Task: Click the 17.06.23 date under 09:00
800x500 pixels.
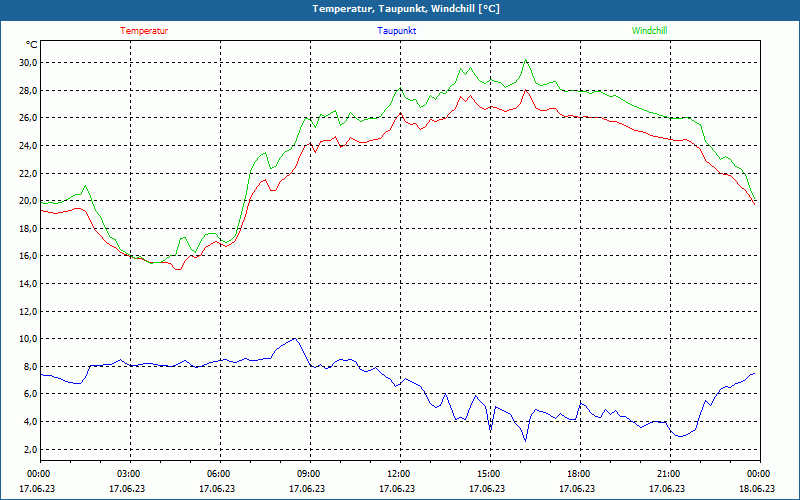Action: click(307, 488)
